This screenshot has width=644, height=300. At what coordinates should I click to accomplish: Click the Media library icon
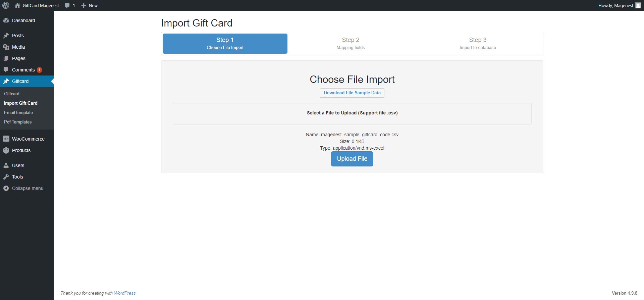coord(6,47)
